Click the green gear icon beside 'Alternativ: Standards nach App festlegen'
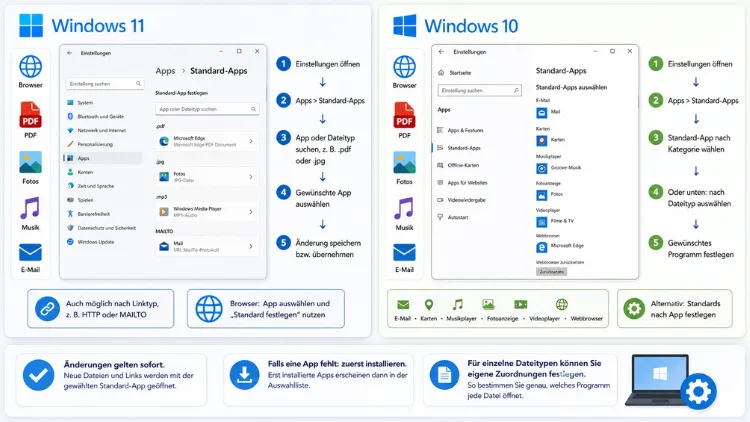This screenshot has height=422, width=750. pos(634,309)
